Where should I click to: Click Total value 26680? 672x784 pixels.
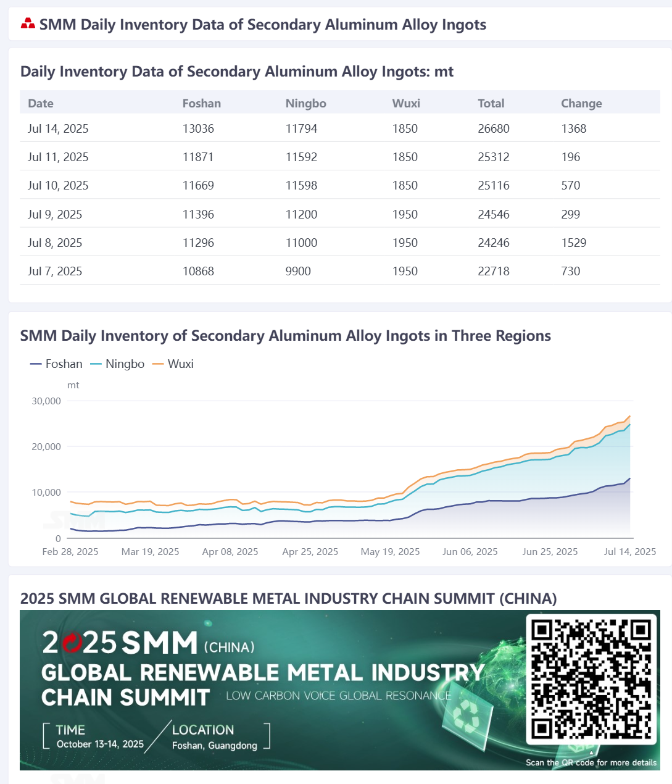click(494, 128)
